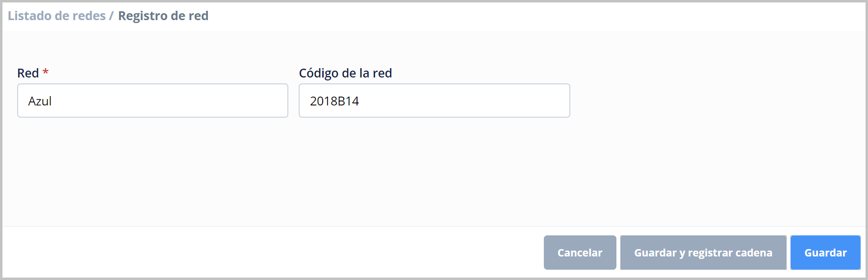Focus the Código de la red field
The image size is (868, 280).
[434, 101]
